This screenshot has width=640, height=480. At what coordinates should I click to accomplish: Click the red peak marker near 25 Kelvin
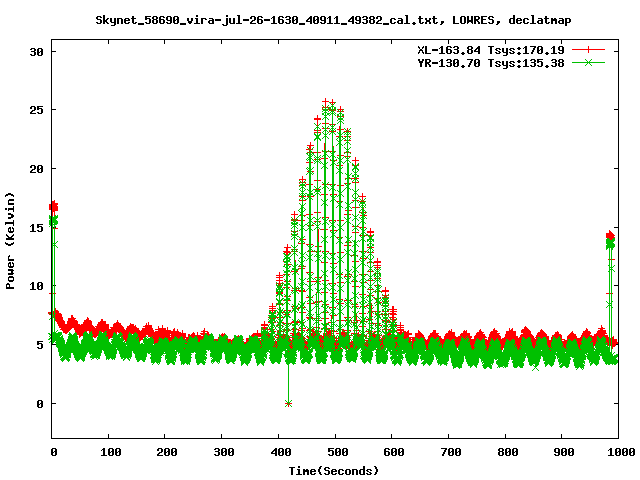325,101
